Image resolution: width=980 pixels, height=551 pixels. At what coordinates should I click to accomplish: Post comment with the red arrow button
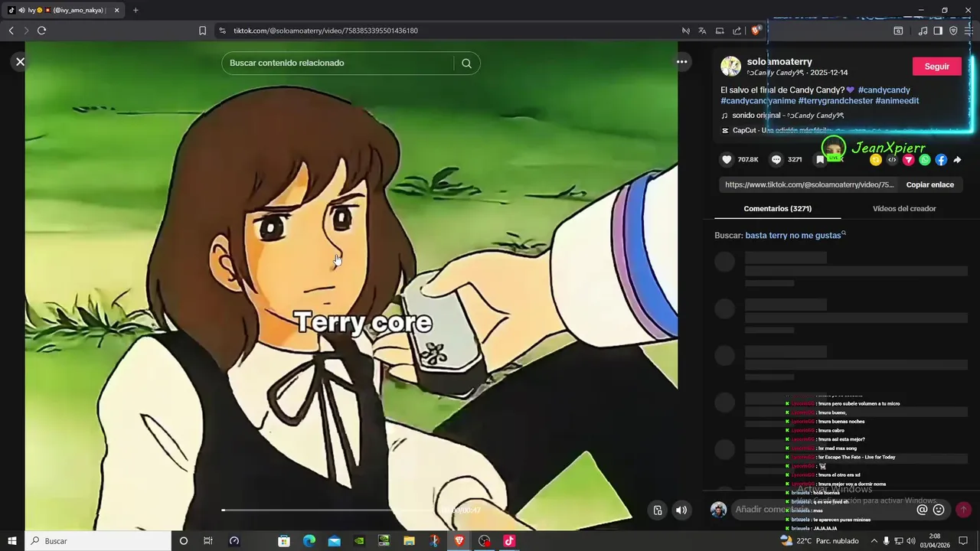point(963,510)
